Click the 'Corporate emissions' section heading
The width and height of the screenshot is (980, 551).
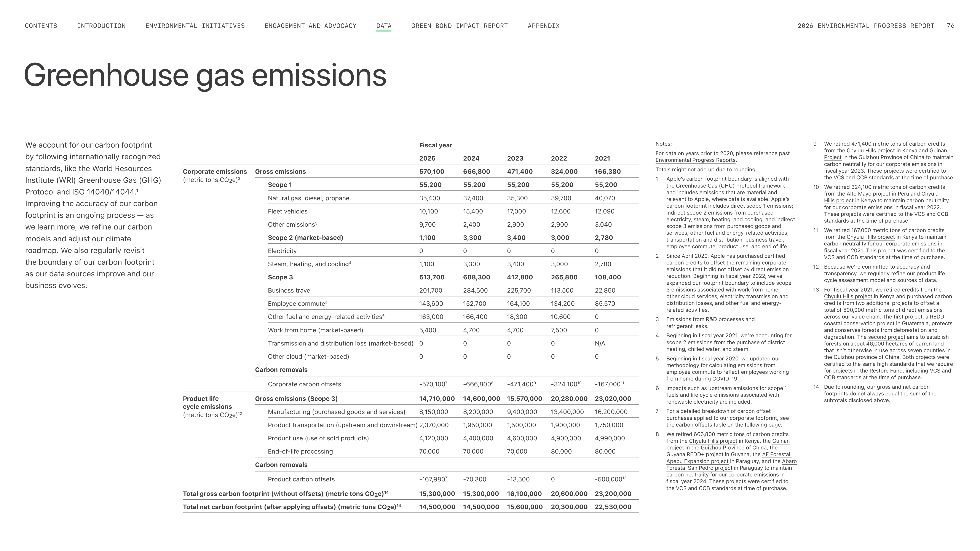pyautogui.click(x=215, y=172)
